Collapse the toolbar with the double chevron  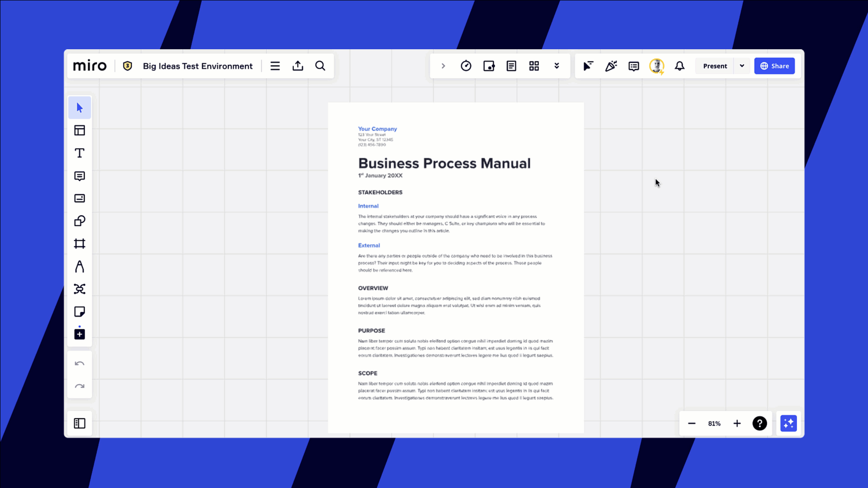tap(557, 66)
